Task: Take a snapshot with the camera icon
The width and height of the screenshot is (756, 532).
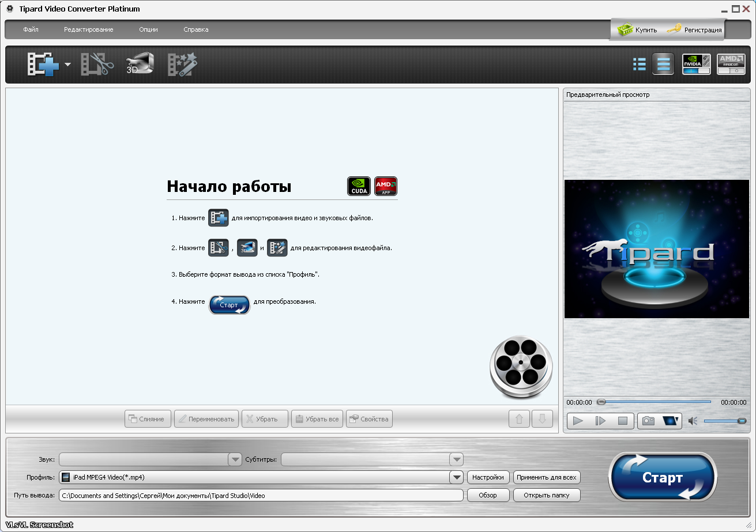Action: 649,421
